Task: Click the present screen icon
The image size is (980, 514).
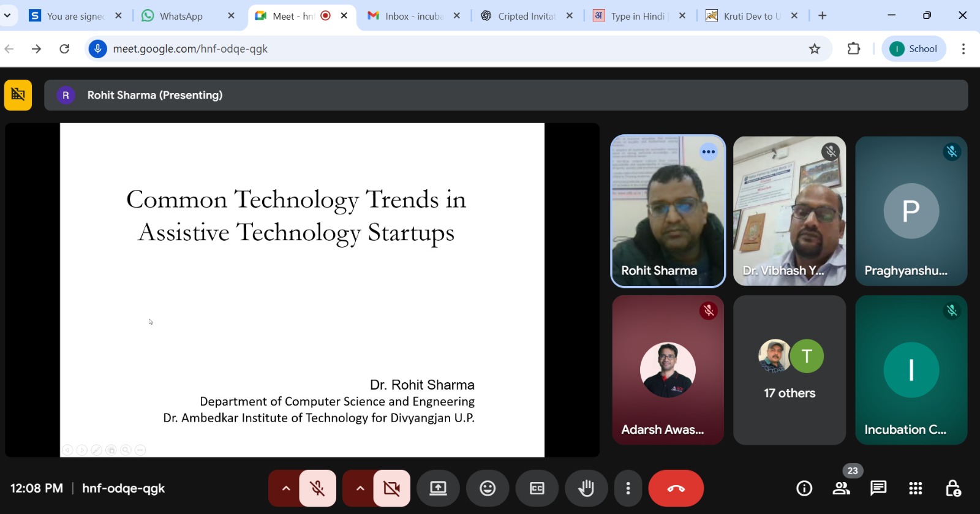Action: click(x=438, y=488)
